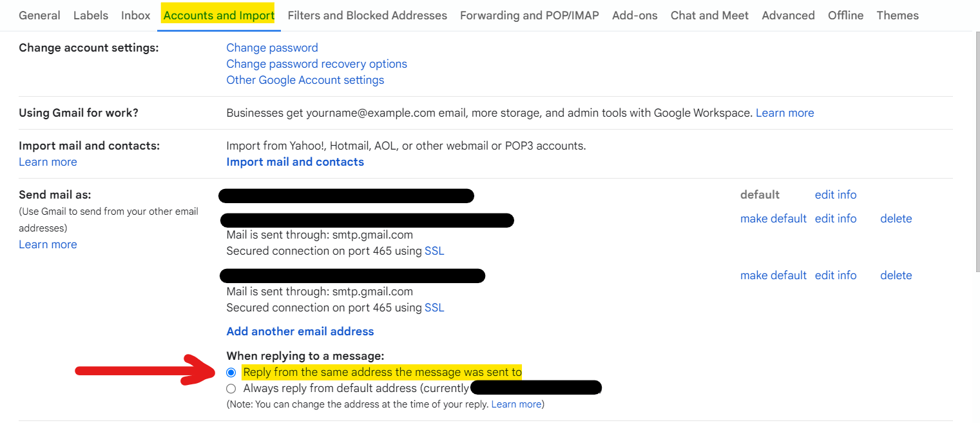This screenshot has width=980, height=423.
Task: Open Other Google Account settings
Action: (305, 80)
